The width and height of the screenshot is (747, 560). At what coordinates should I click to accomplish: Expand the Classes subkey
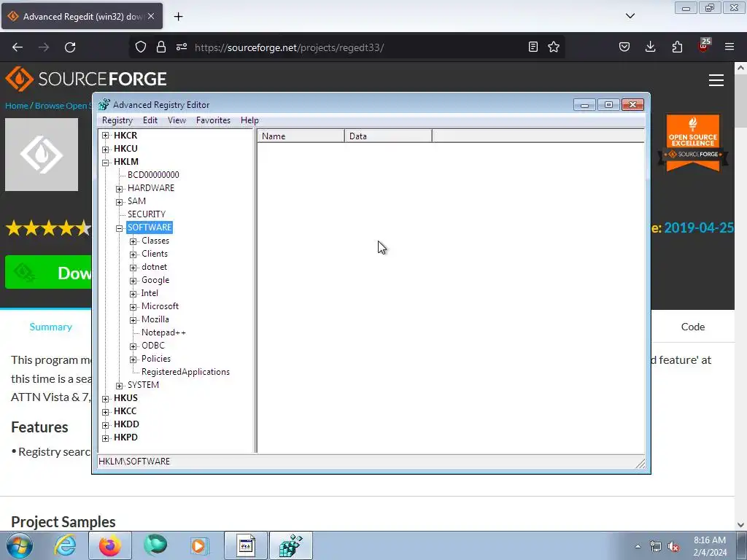coord(133,241)
